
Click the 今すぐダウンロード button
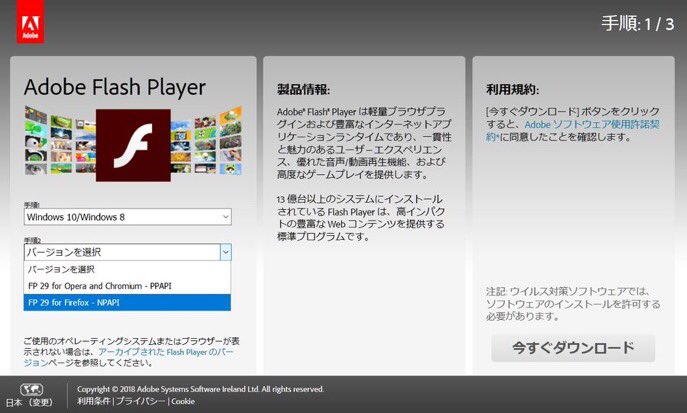(573, 348)
